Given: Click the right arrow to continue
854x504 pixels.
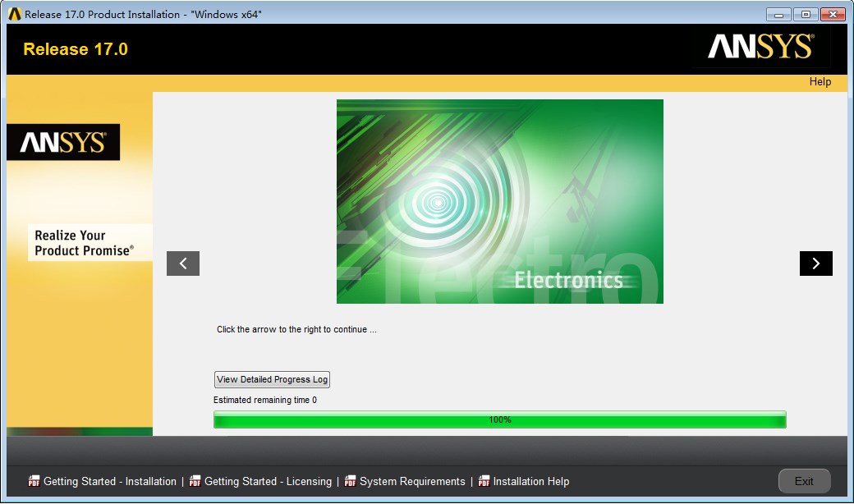Looking at the screenshot, I should point(815,263).
